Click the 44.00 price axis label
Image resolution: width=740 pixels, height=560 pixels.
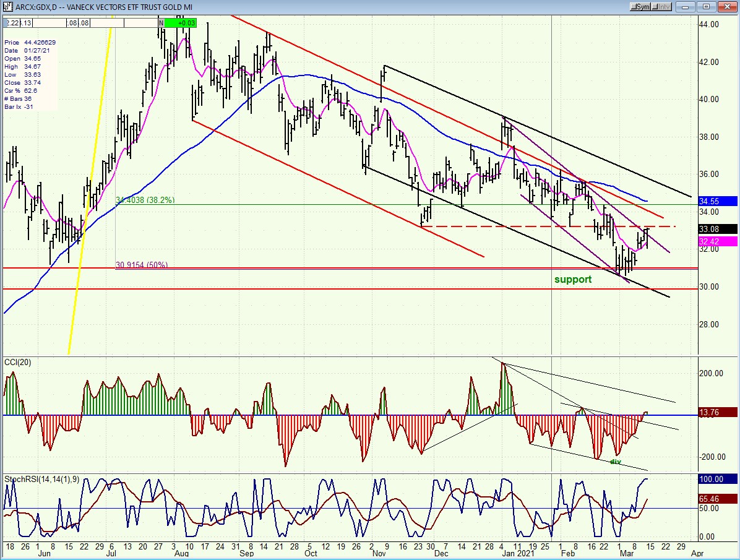coord(710,25)
